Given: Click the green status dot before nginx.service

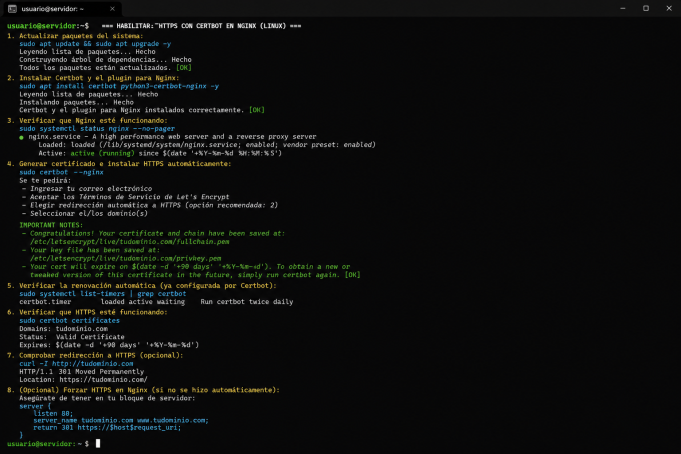Looking at the screenshot, I should tap(21, 137).
